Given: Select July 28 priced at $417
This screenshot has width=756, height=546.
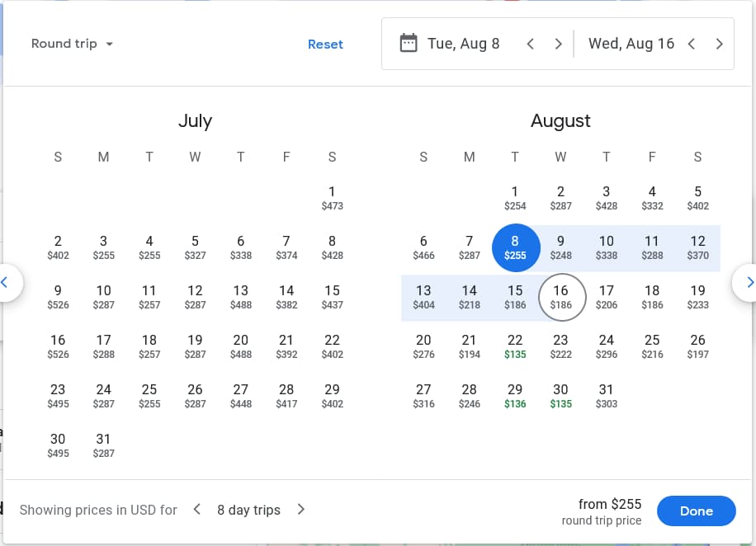Looking at the screenshot, I should tap(286, 396).
